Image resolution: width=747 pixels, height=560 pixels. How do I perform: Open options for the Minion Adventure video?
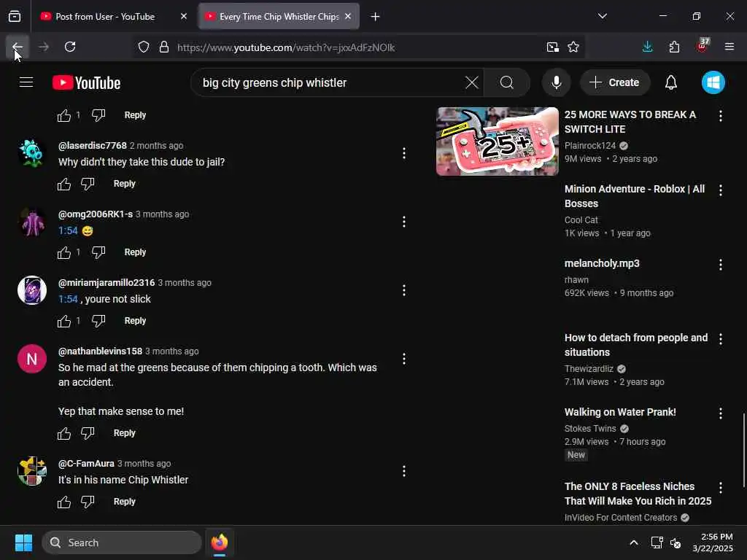[720, 190]
